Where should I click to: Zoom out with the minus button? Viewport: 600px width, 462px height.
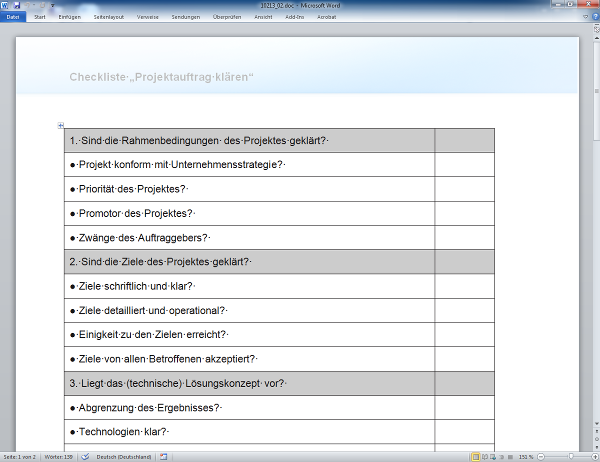542,457
